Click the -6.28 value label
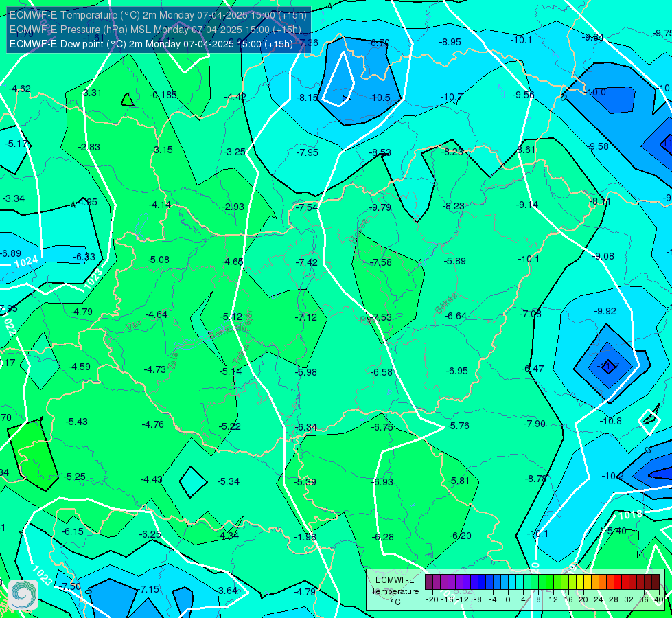This screenshot has width=672, height=618. click(382, 537)
